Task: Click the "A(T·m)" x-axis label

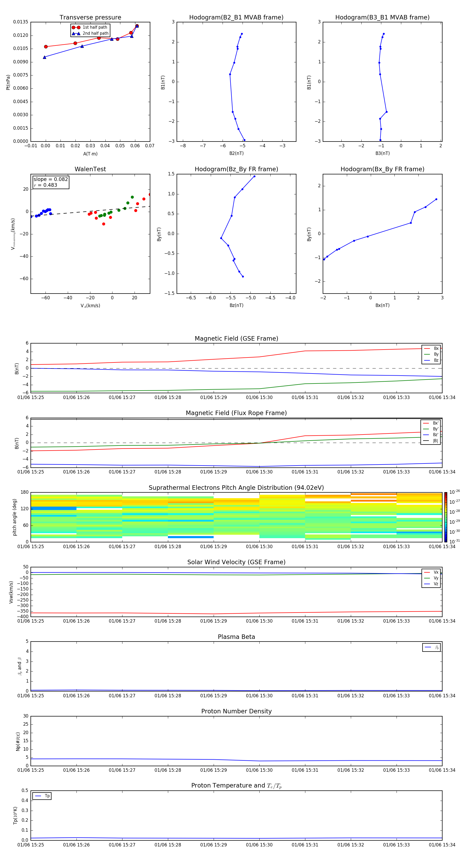Action: 90,154
